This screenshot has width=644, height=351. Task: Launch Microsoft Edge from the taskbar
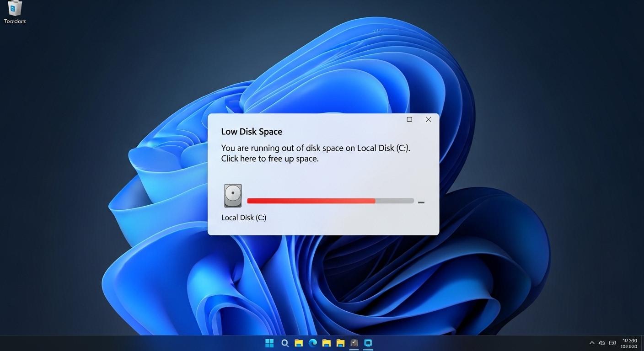pos(313,343)
